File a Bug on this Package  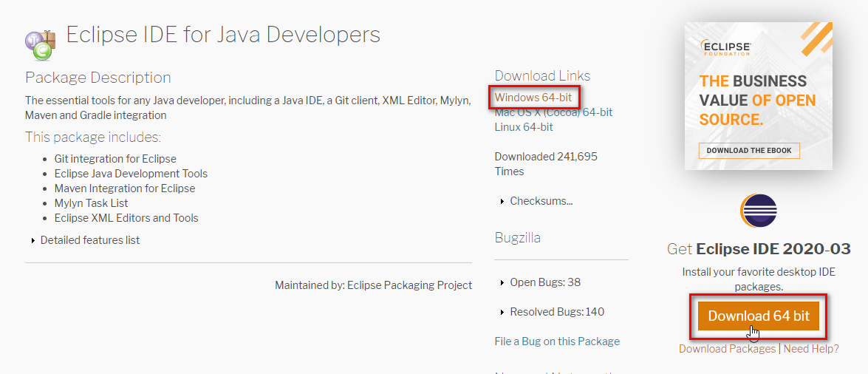pyautogui.click(x=557, y=341)
